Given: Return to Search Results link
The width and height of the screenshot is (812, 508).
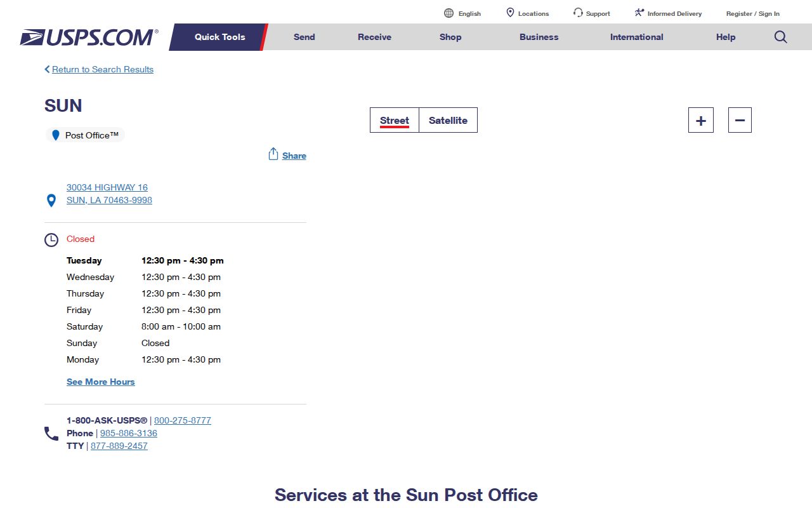Looking at the screenshot, I should pos(103,69).
